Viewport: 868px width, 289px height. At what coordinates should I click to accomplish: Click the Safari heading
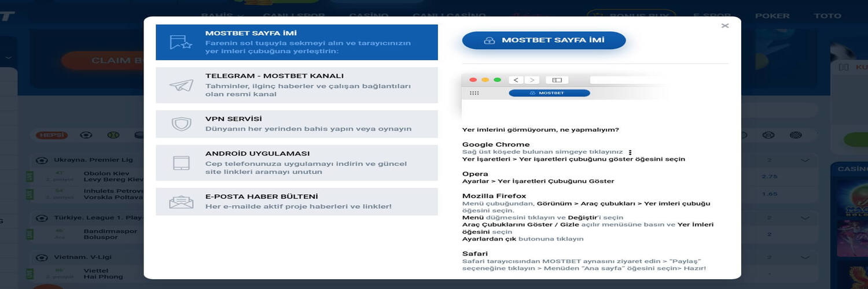point(475,253)
